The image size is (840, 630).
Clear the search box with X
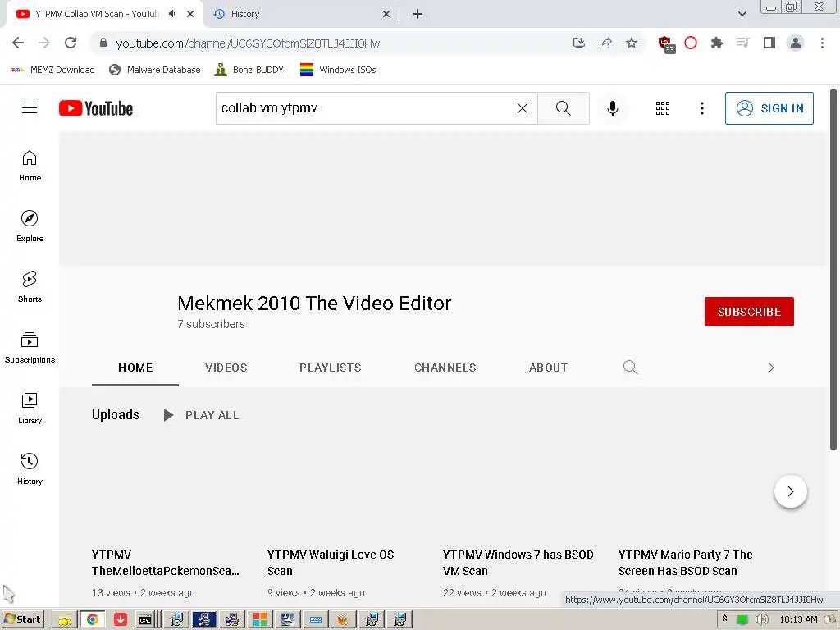click(523, 108)
